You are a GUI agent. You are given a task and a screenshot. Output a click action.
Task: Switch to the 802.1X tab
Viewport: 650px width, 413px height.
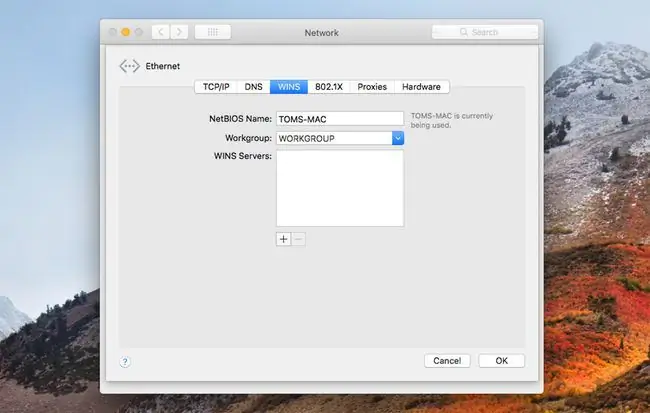pos(329,87)
